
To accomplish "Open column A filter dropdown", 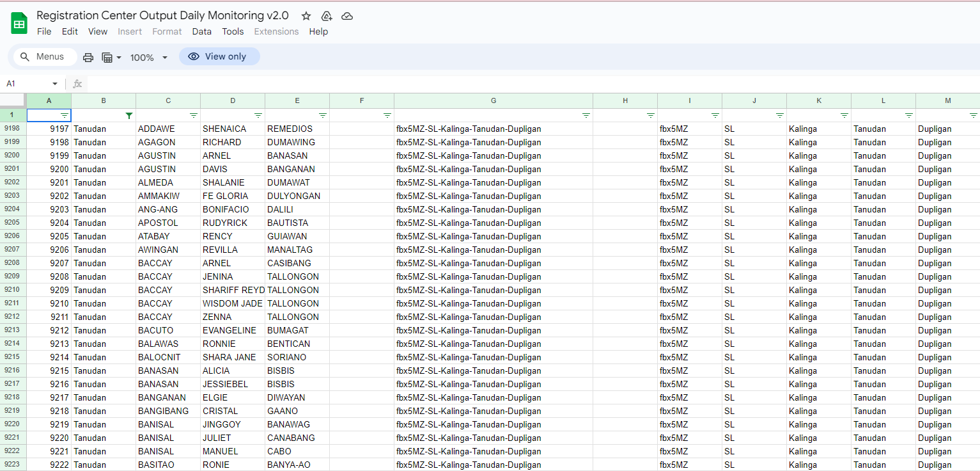I will tap(65, 116).
